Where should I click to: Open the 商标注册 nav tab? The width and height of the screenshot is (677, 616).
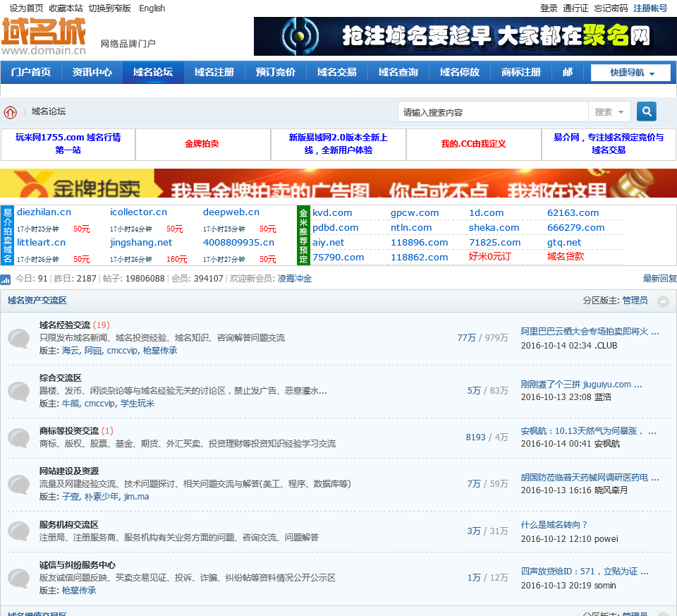[x=521, y=72]
